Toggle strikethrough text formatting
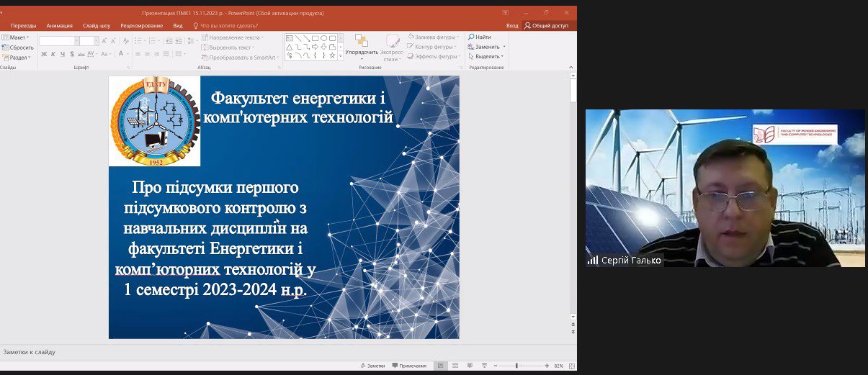This screenshot has width=868, height=375. click(x=81, y=54)
